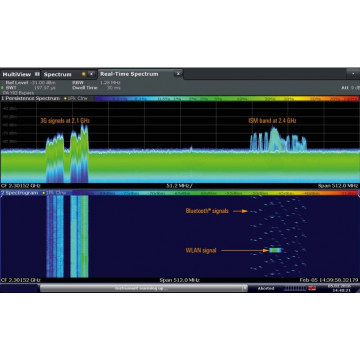
Task: Click the Ref Level setting
Action: click(x=30, y=83)
